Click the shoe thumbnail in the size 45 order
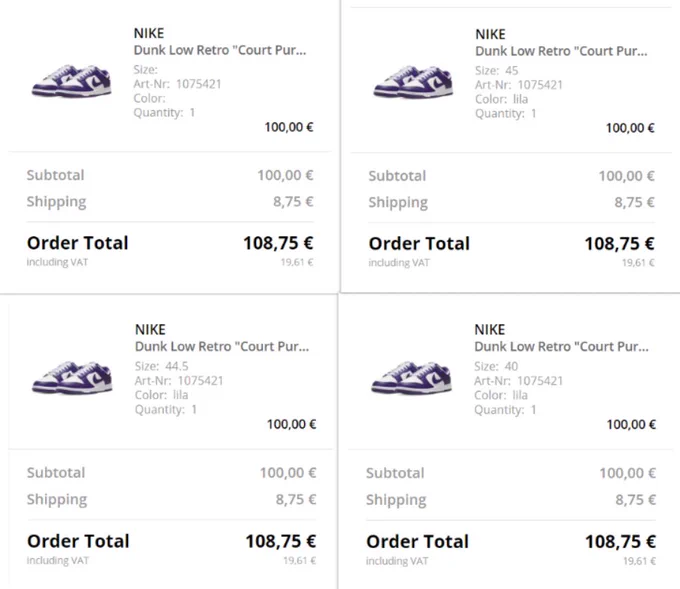Screen dimensions: 680x589 [413, 82]
